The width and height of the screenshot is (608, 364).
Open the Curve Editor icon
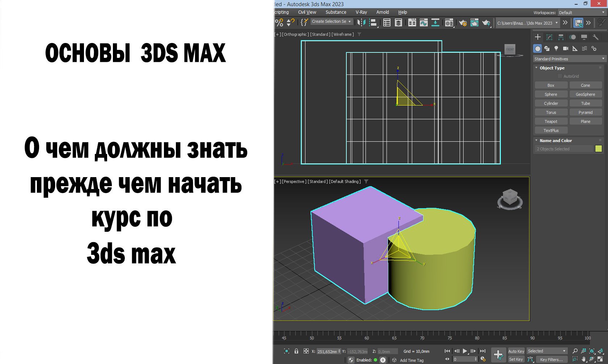click(x=424, y=23)
